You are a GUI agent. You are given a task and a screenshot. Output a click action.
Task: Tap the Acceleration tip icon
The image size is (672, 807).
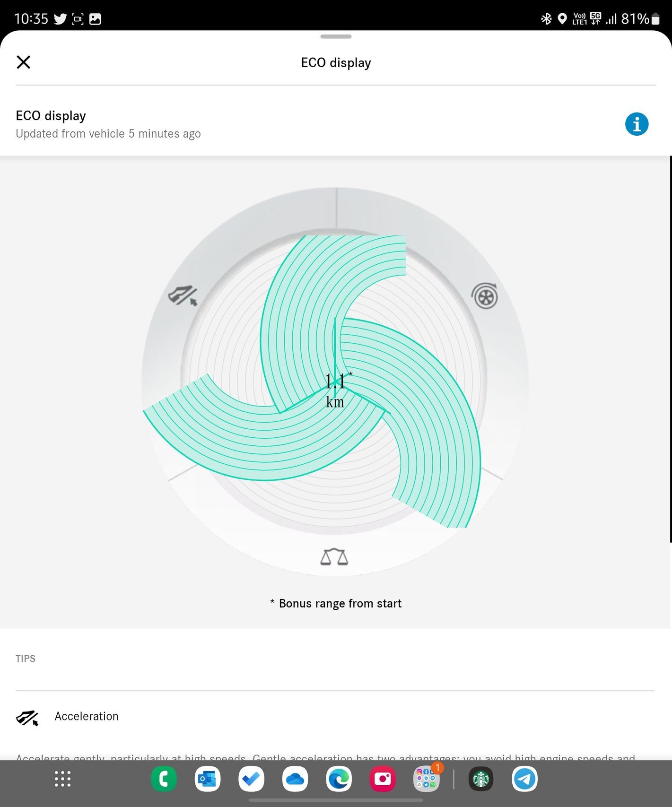coord(27,718)
